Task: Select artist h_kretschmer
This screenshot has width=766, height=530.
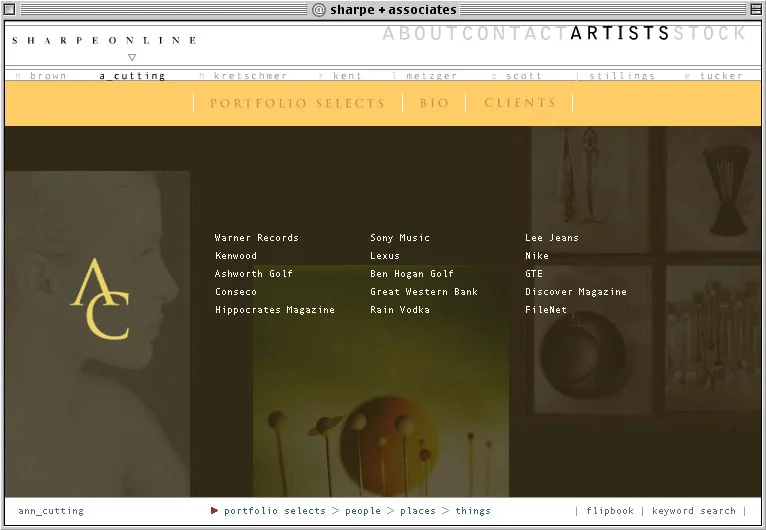Action: (243, 76)
